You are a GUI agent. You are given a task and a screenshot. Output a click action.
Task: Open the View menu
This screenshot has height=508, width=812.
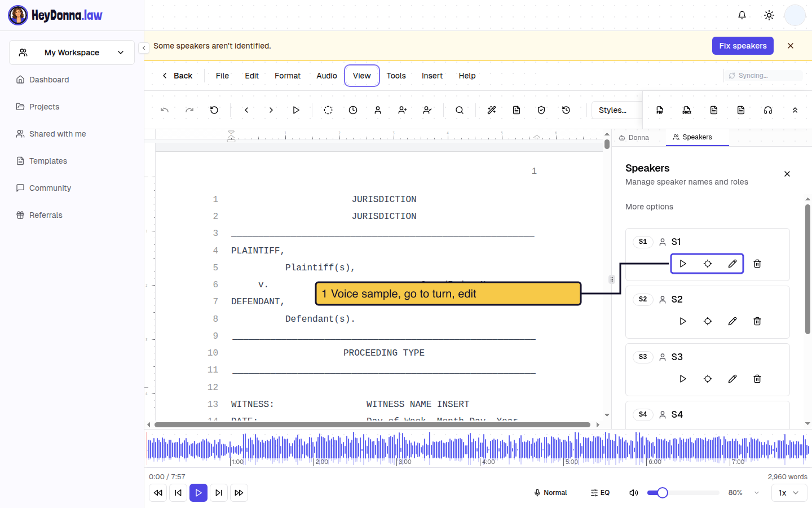(x=362, y=76)
